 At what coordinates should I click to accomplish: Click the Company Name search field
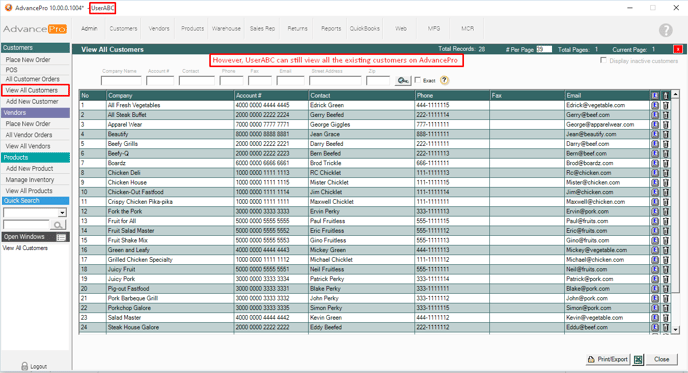[121, 81]
